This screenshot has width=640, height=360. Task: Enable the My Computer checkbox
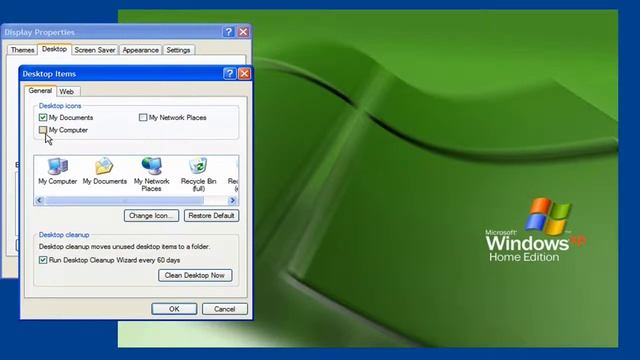point(43,130)
